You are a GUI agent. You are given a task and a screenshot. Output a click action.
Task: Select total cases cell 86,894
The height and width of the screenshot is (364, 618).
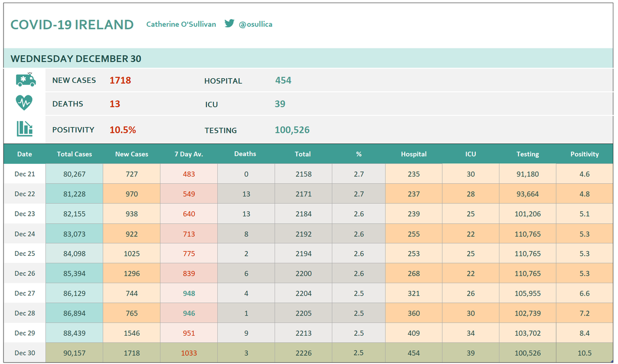[74, 313]
